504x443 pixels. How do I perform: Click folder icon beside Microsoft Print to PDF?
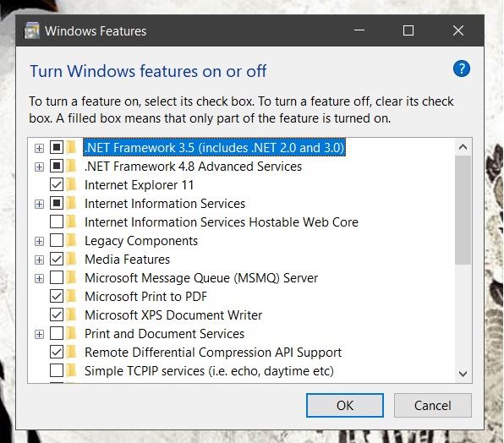click(71, 296)
